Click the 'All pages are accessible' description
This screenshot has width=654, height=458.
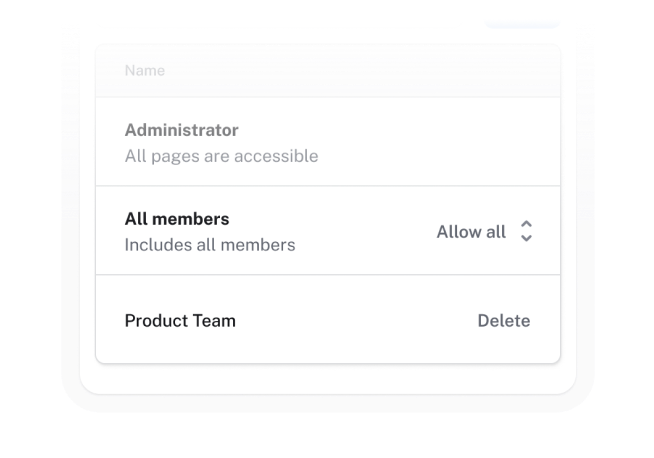click(x=221, y=156)
